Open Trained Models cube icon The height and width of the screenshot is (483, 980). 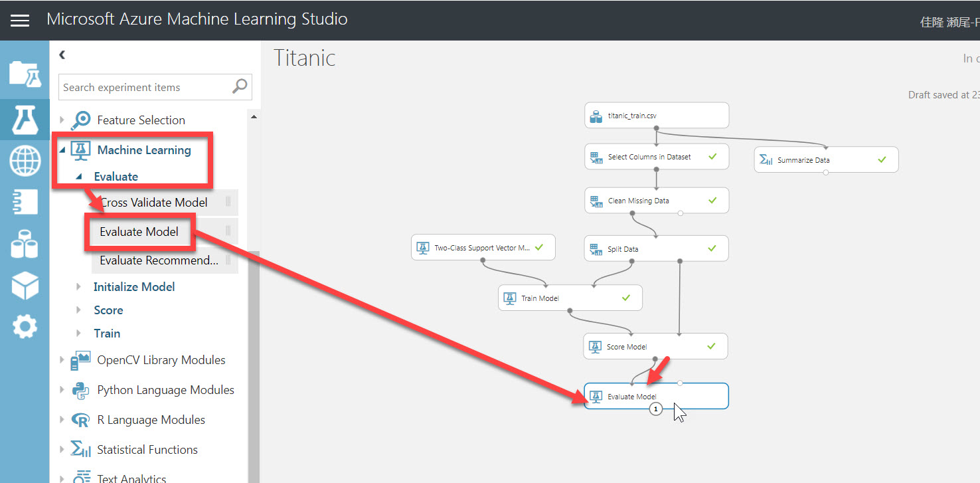click(25, 286)
